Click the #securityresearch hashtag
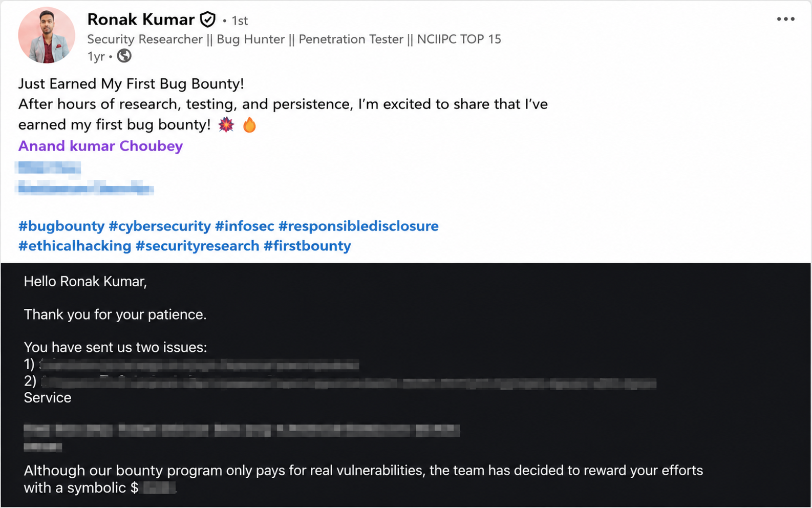 click(x=198, y=246)
